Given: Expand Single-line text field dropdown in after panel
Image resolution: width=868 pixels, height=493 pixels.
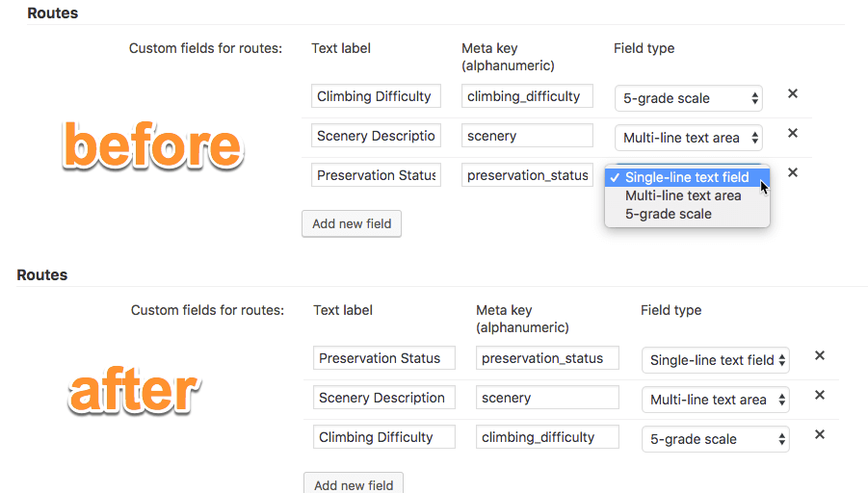Looking at the screenshot, I should [x=715, y=360].
